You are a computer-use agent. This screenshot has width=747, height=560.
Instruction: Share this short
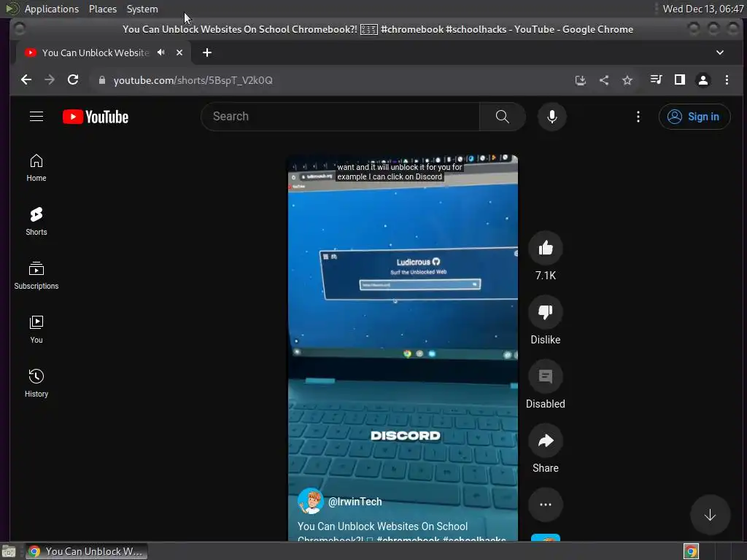click(x=546, y=441)
